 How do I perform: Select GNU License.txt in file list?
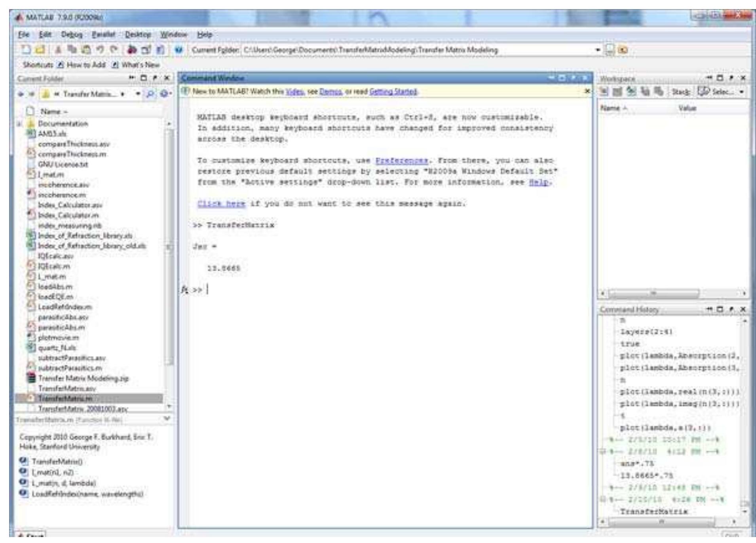click(63, 164)
